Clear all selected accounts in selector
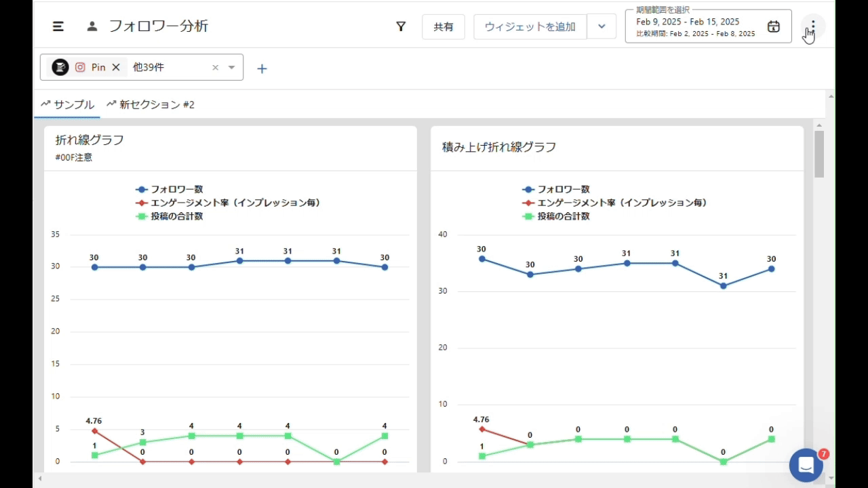 (x=216, y=67)
